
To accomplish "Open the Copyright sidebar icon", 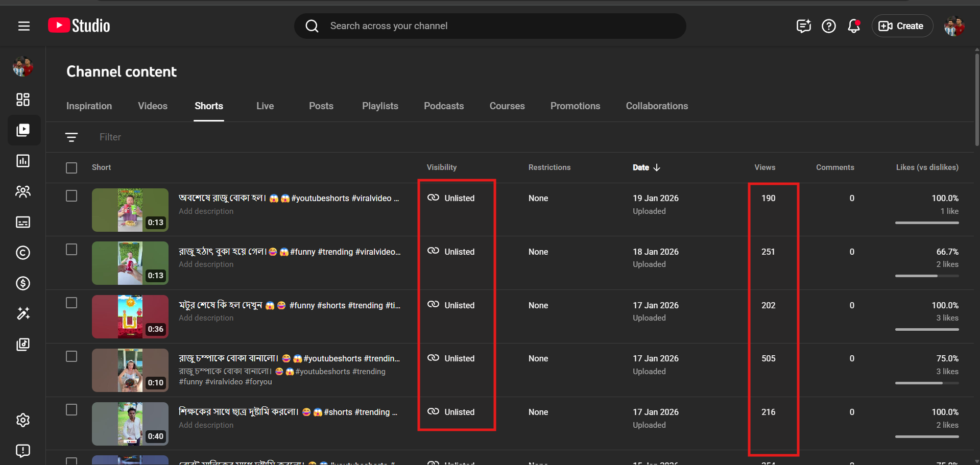I will (23, 253).
